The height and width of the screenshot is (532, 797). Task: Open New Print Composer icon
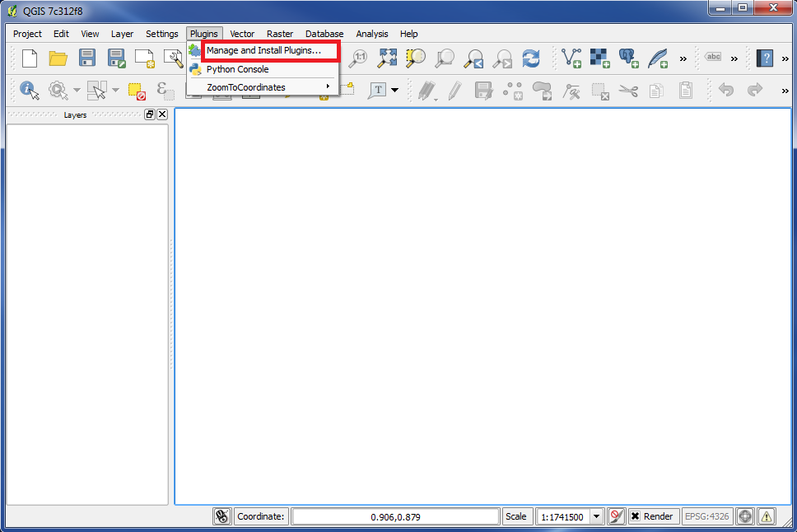144,58
